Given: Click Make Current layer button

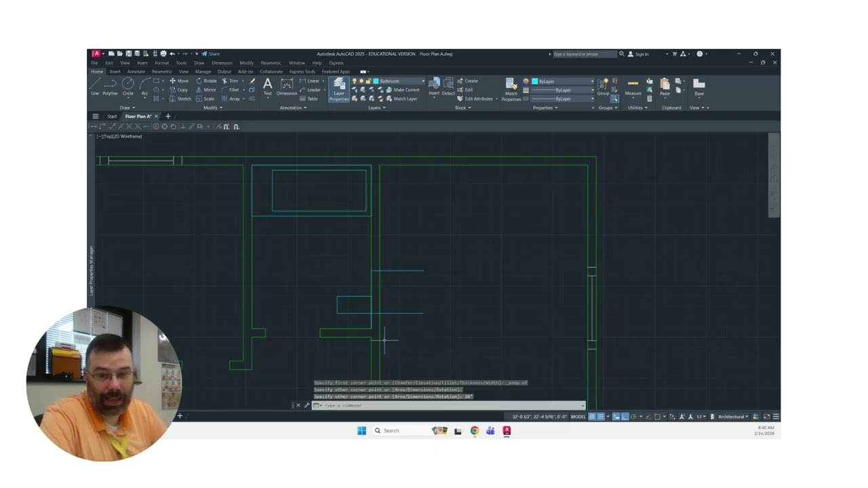Looking at the screenshot, I should pyautogui.click(x=403, y=90).
